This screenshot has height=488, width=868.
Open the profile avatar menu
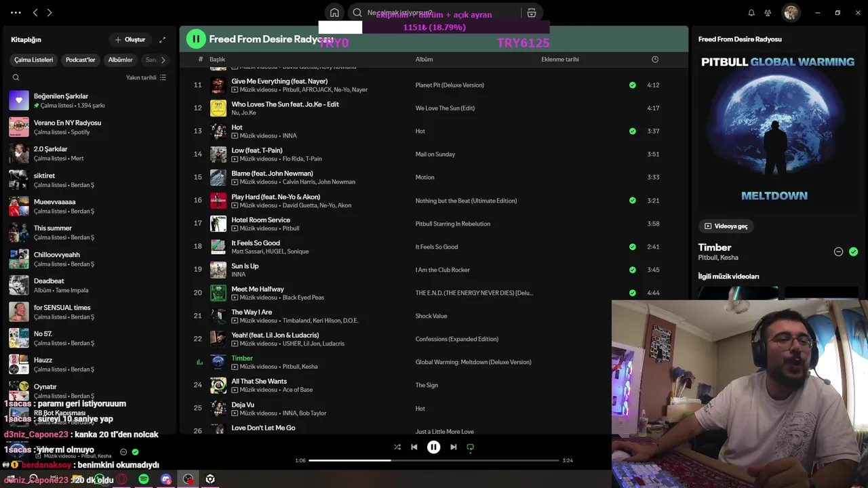[x=791, y=12]
